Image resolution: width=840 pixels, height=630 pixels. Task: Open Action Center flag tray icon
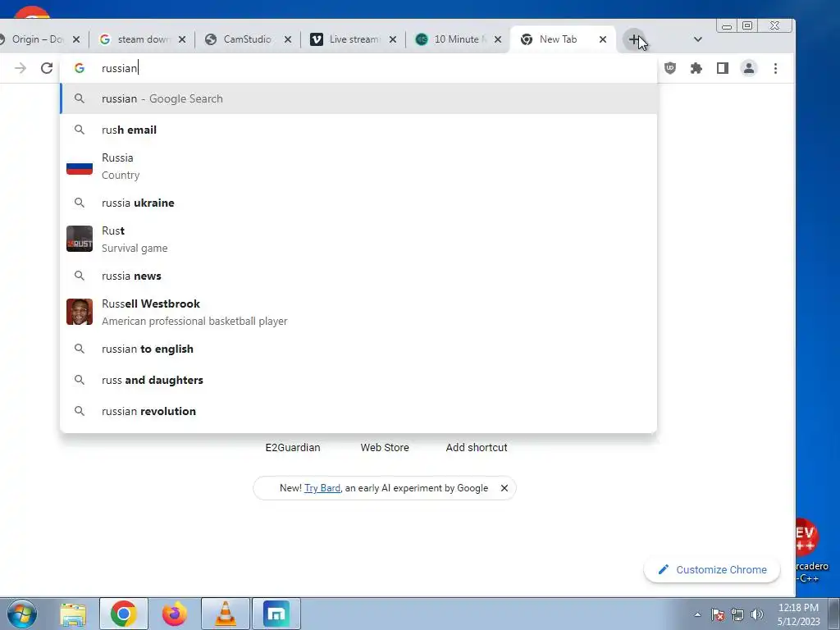tap(718, 614)
